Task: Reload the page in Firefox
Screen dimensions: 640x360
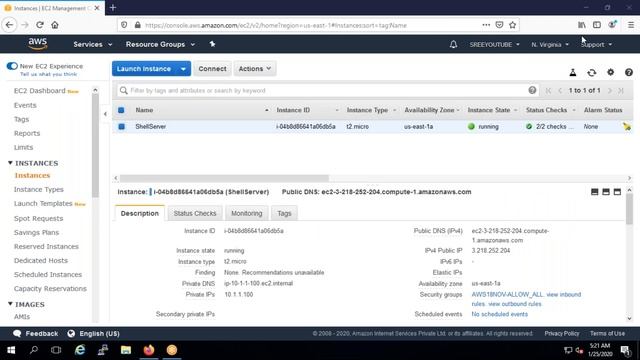Action: [40, 25]
